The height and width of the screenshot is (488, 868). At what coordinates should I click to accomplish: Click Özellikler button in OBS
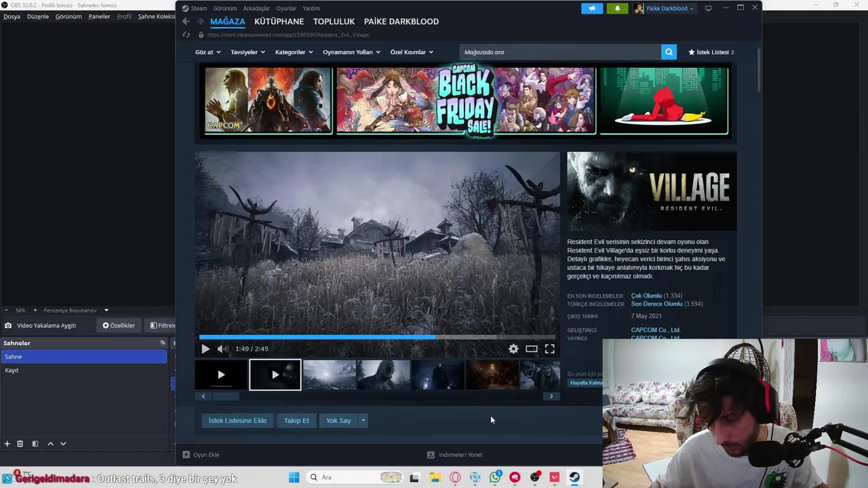pyautogui.click(x=119, y=325)
